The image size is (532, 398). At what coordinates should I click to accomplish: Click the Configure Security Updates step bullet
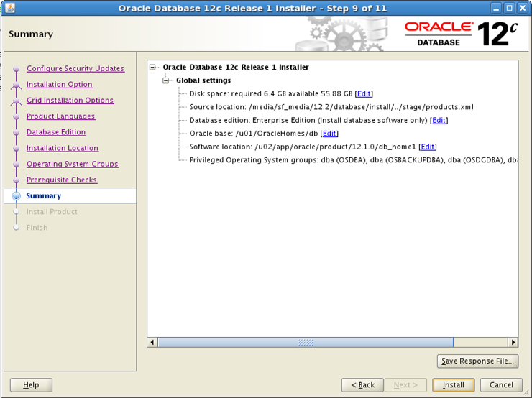[17, 69]
